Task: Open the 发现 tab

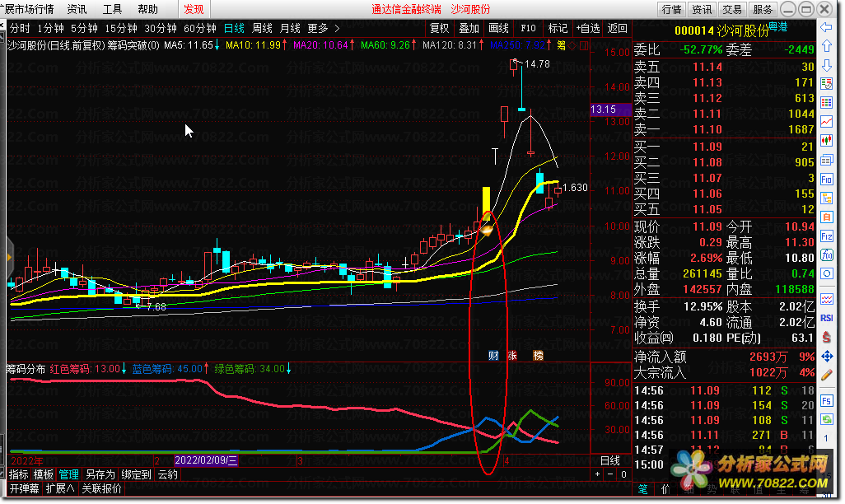Action: pyautogui.click(x=194, y=9)
